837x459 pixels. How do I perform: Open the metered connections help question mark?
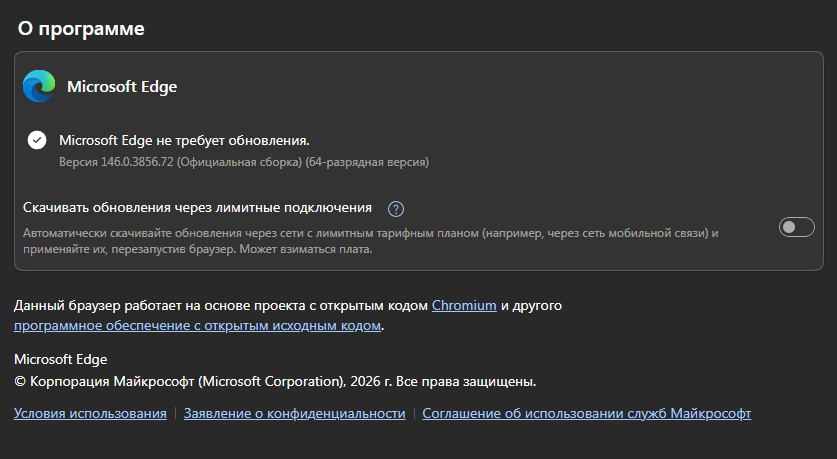click(x=396, y=209)
